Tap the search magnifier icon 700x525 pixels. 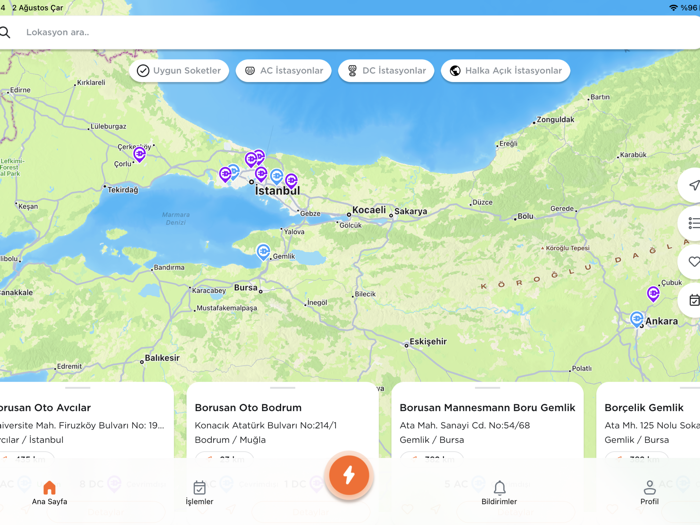[4, 32]
